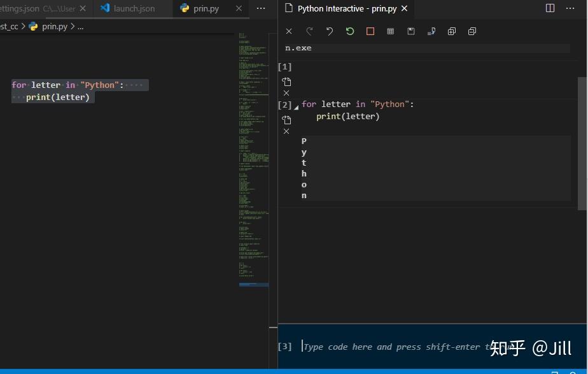The width and height of the screenshot is (588, 374).
Task: Expand all cell inputs
Action: pos(452,31)
